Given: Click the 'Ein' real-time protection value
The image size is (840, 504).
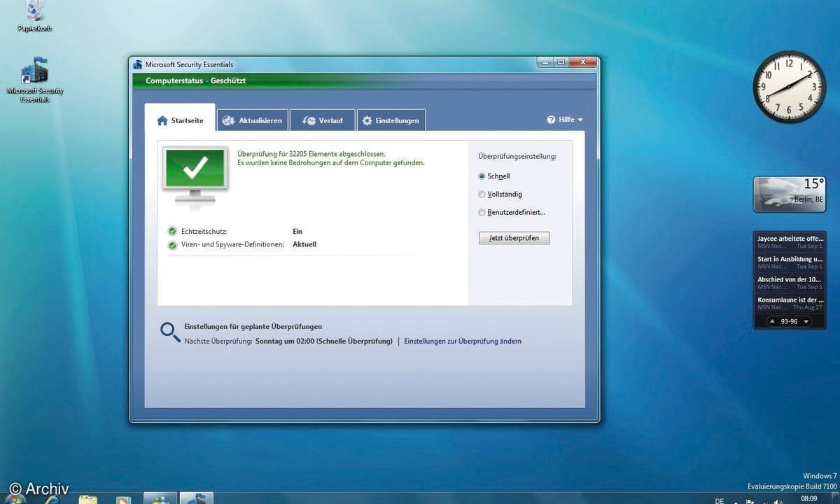Looking at the screenshot, I should point(297,231).
